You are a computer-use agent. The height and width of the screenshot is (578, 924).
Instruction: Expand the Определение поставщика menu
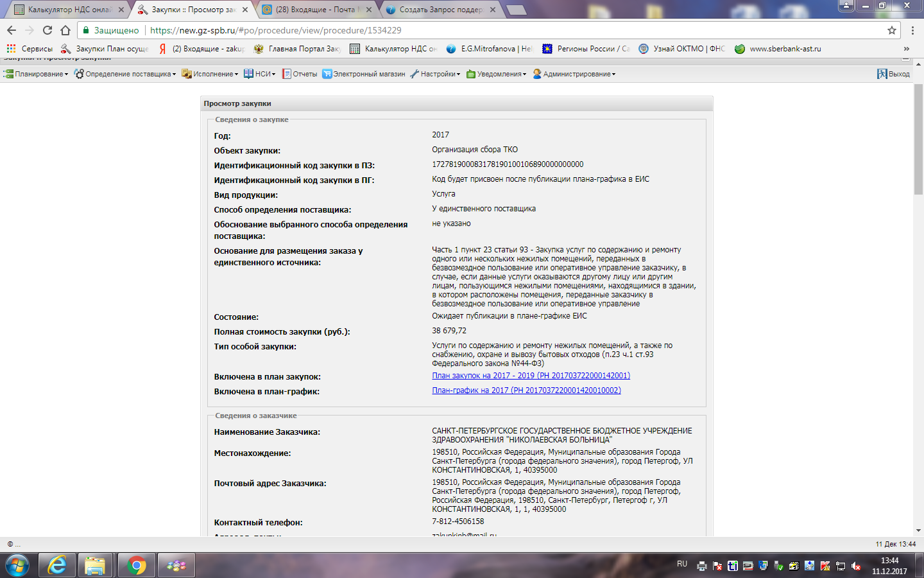click(125, 74)
